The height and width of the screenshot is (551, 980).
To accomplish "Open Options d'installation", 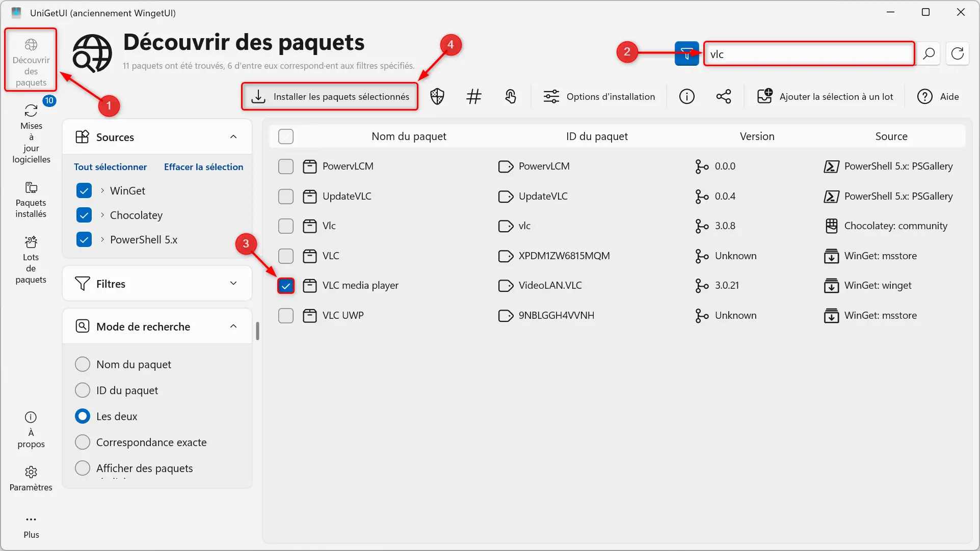I will pyautogui.click(x=599, y=96).
